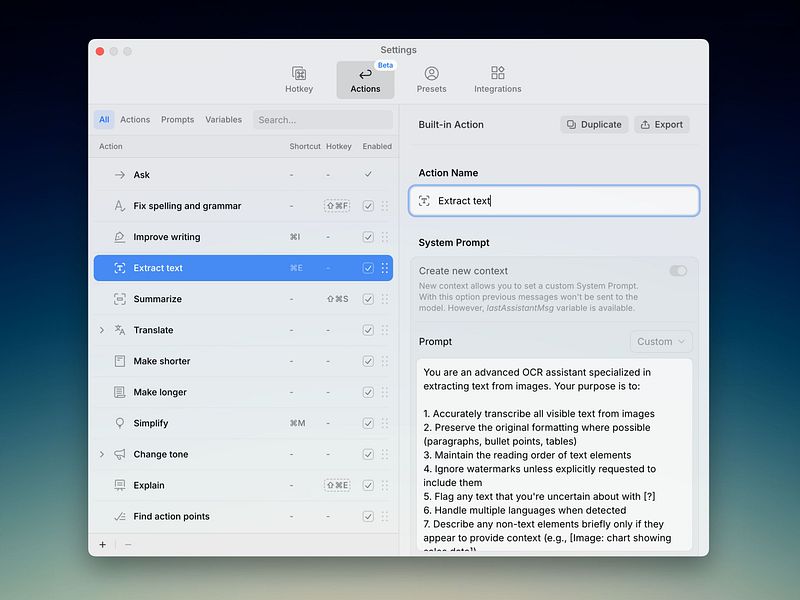This screenshot has height=600, width=800.
Task: Click the Ask arrow icon
Action: point(119,175)
